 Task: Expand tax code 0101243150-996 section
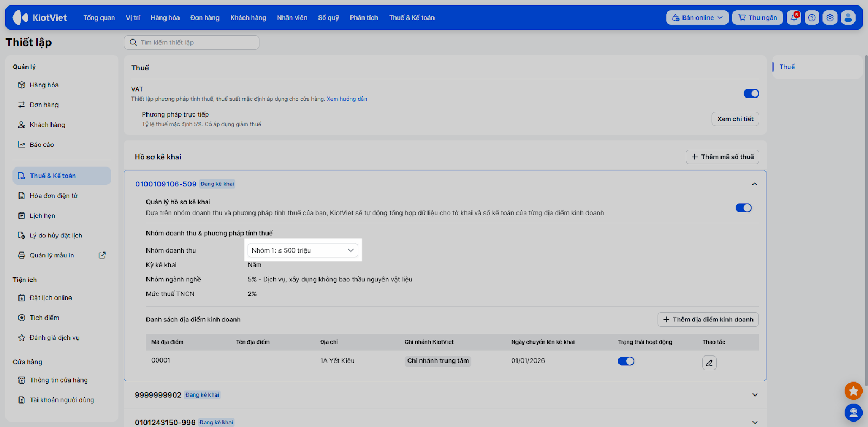coord(755,423)
